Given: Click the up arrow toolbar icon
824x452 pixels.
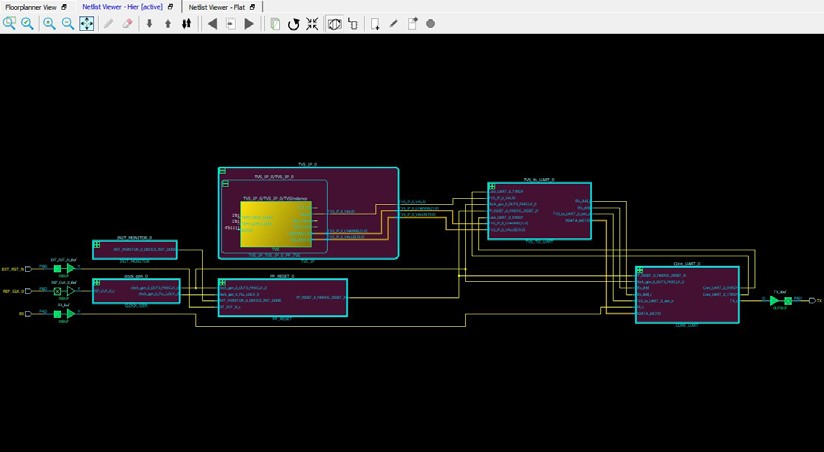Looking at the screenshot, I should tap(167, 23).
